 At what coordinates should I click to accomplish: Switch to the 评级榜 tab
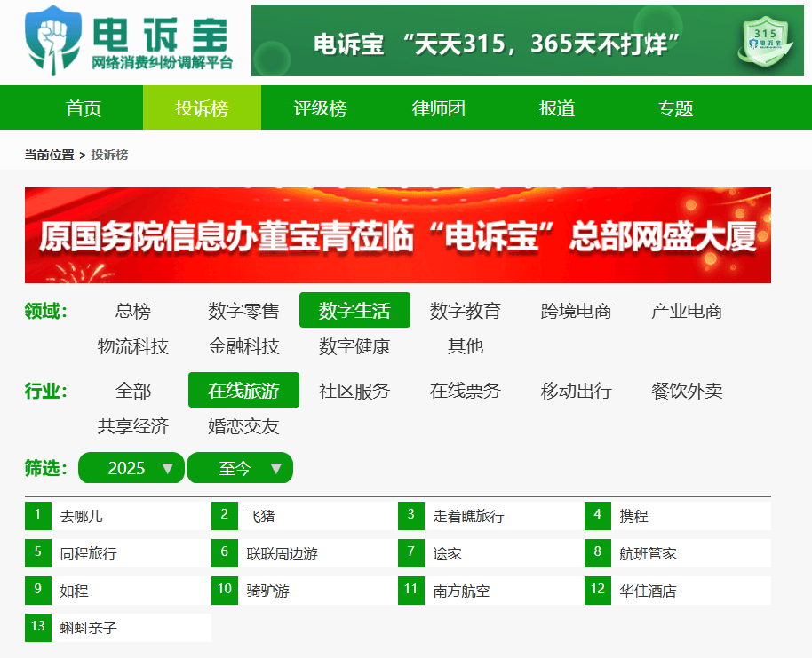click(320, 108)
